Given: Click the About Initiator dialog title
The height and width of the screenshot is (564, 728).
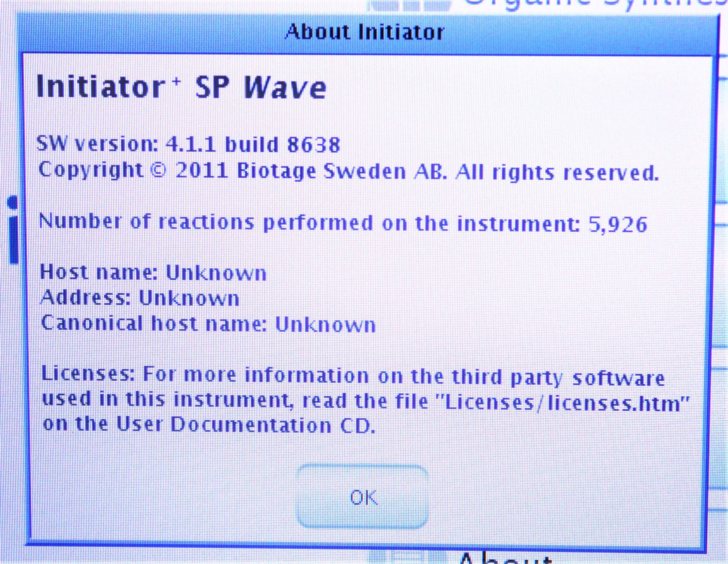Looking at the screenshot, I should [365, 32].
